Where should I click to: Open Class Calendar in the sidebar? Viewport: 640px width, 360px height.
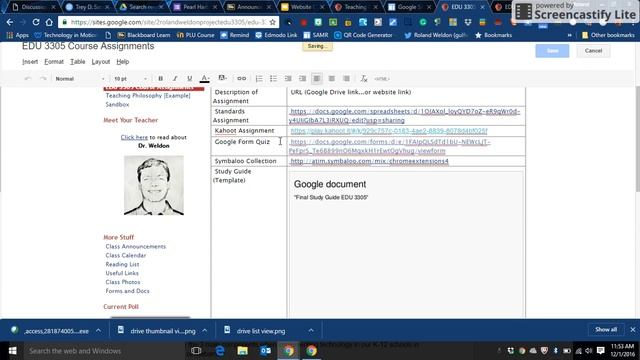(126, 256)
